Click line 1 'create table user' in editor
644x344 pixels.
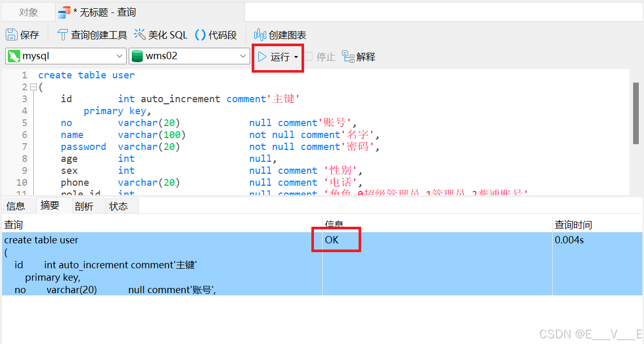[86, 75]
